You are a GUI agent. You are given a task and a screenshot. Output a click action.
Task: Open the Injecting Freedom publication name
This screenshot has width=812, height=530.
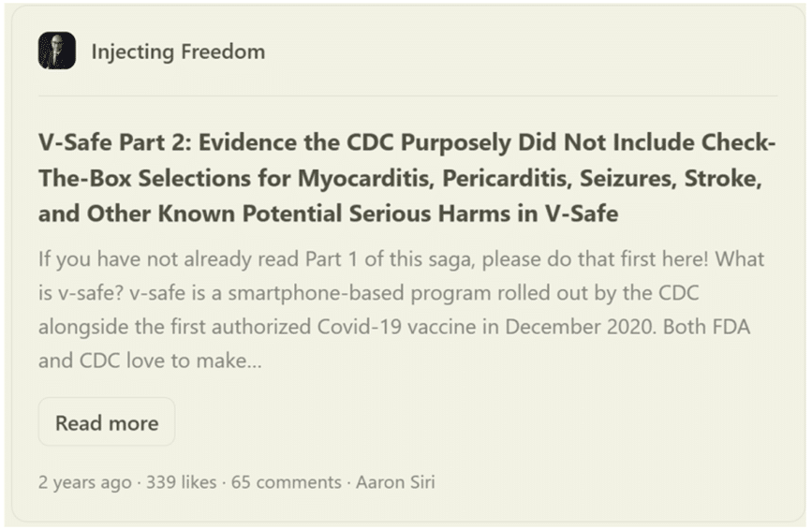tap(178, 52)
